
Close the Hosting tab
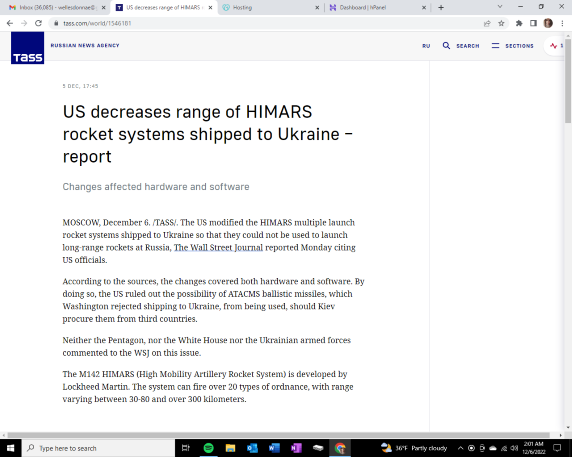tap(317, 7)
